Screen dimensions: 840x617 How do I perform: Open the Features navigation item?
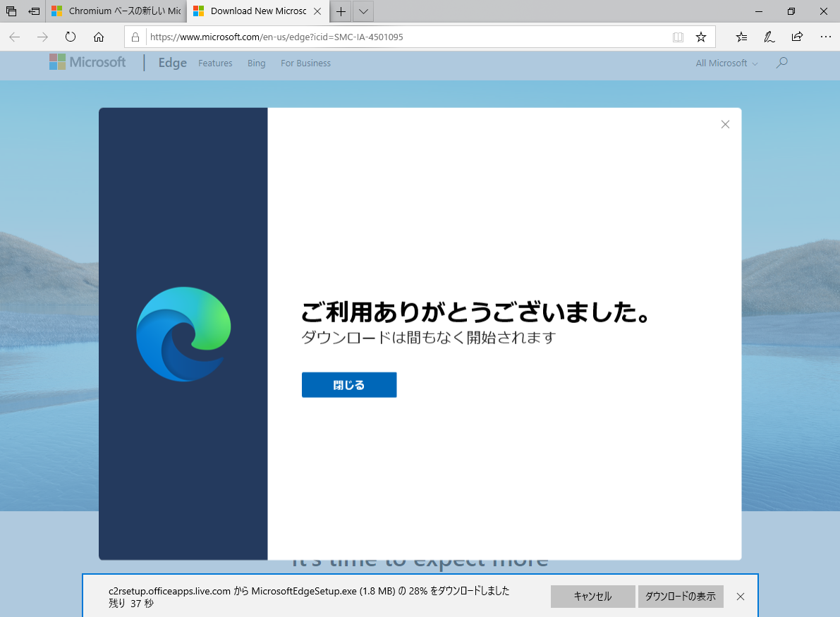(215, 63)
